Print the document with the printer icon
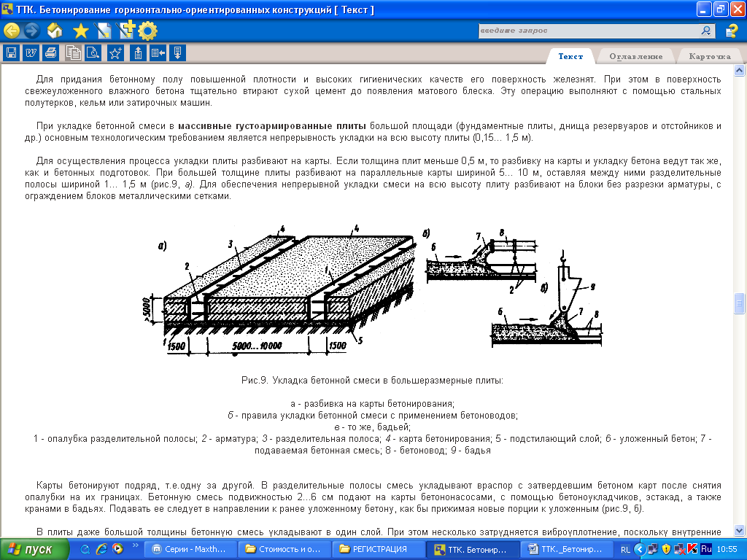This screenshot has width=747, height=560. (51, 52)
